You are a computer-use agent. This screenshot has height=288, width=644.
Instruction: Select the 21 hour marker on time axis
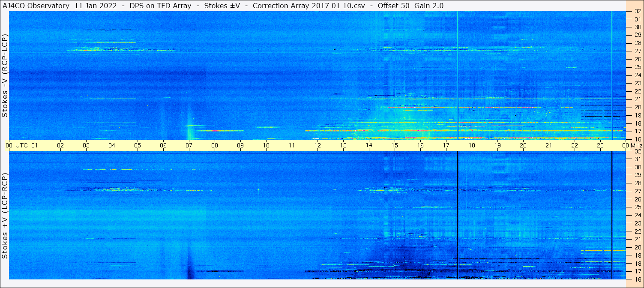[549, 145]
